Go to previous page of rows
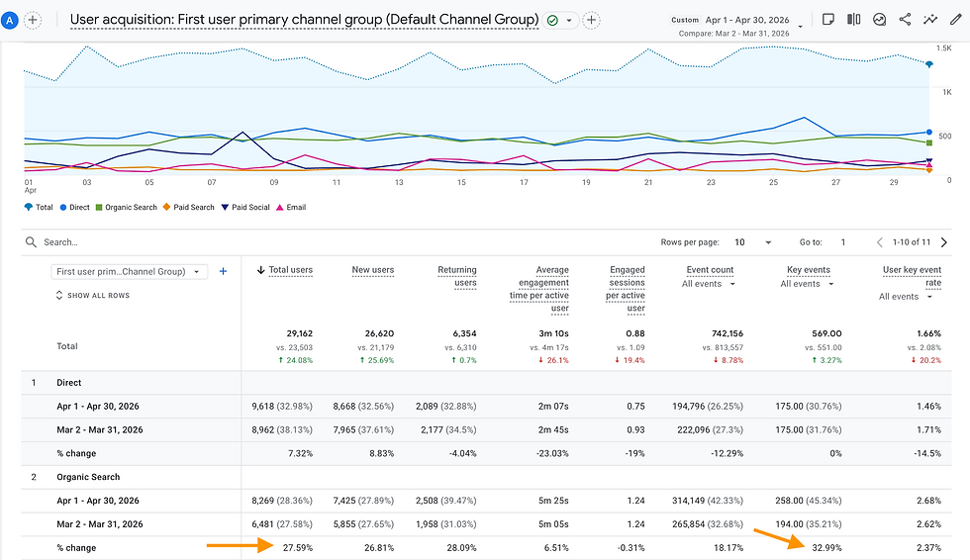The image size is (970, 560). pos(880,242)
